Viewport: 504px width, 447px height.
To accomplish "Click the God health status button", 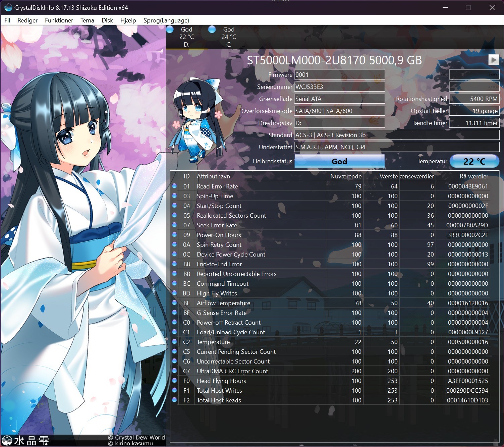I will 339,161.
